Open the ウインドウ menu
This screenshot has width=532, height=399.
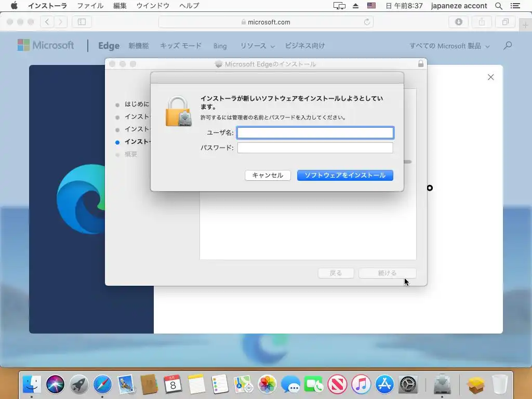click(153, 6)
